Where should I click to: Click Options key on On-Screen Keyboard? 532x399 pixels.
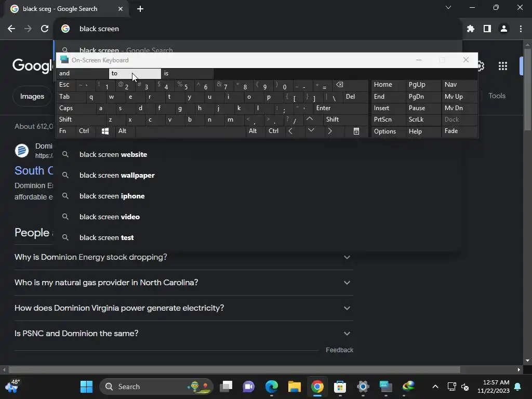(x=388, y=131)
